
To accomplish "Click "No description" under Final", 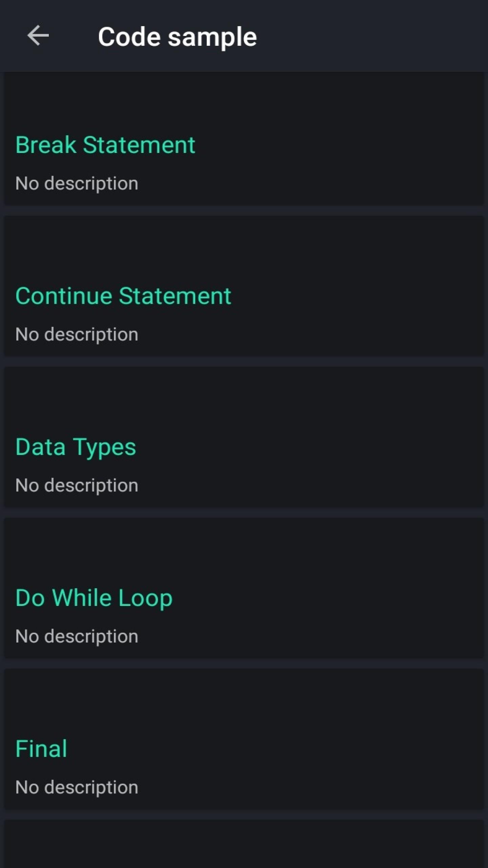I will pos(77,787).
